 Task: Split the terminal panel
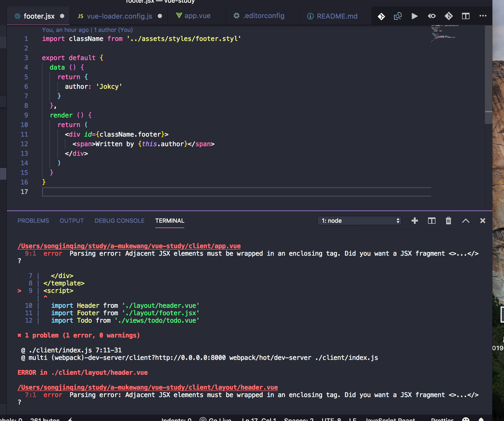432,221
